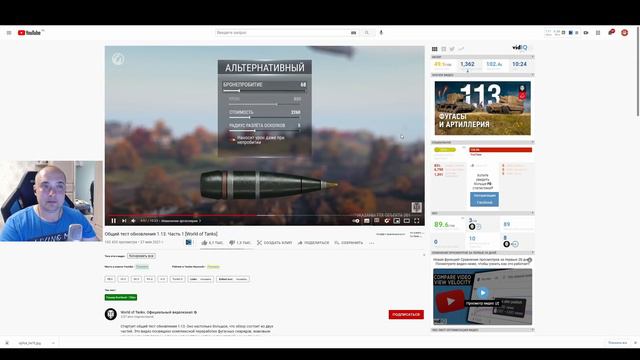Click the Поделиться share button
Viewport: 640px width, 360px height.
point(313,243)
